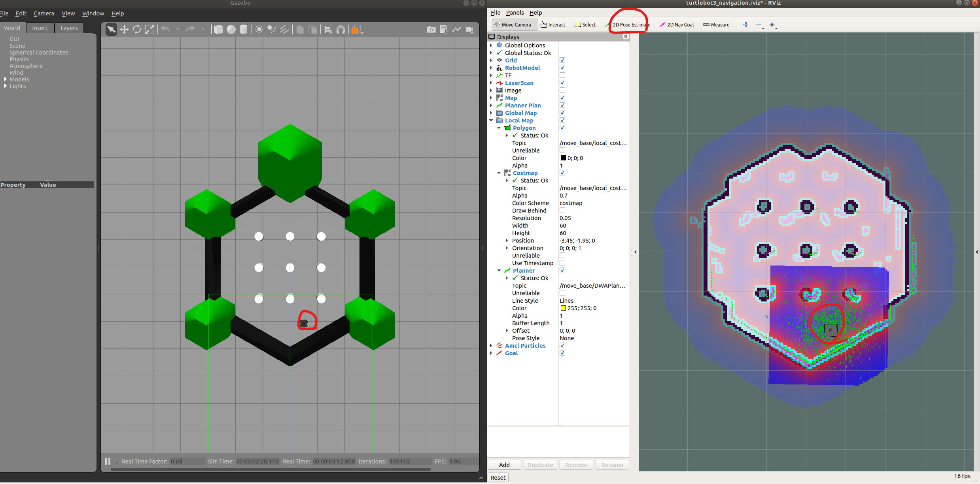Switch to the Insert tab

point(40,28)
